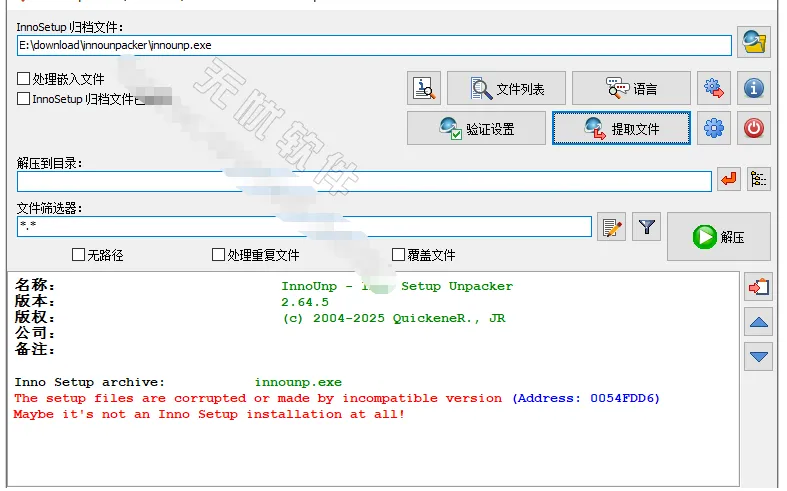Enable the 处理重复文件 checkbox

[218, 255]
